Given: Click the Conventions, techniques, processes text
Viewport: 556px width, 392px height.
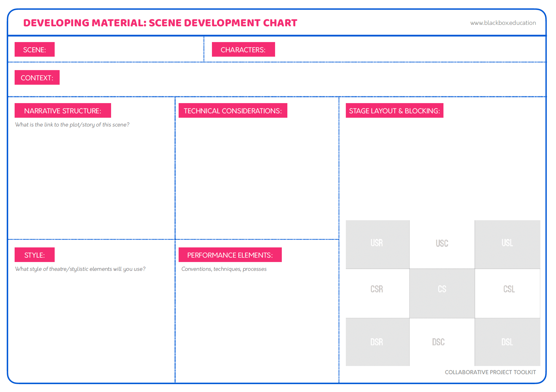Looking at the screenshot, I should [x=224, y=269].
